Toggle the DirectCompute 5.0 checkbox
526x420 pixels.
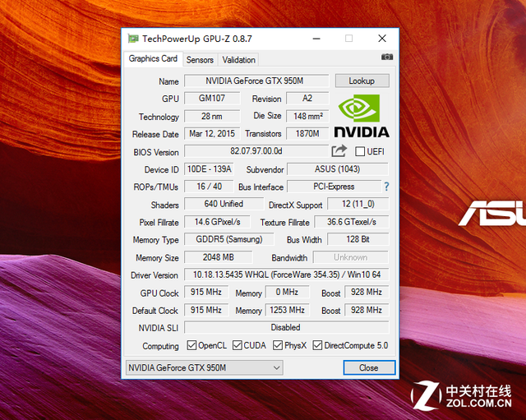point(317,345)
